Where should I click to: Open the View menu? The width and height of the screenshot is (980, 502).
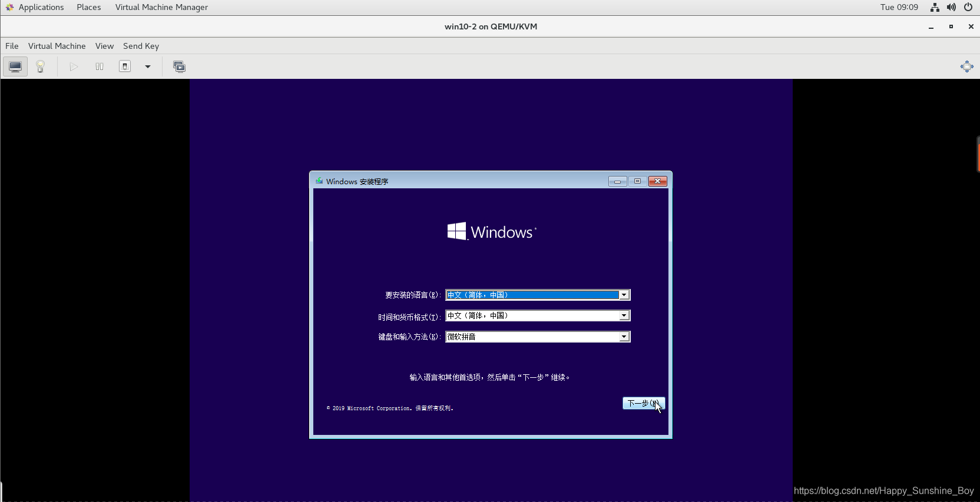pyautogui.click(x=104, y=46)
